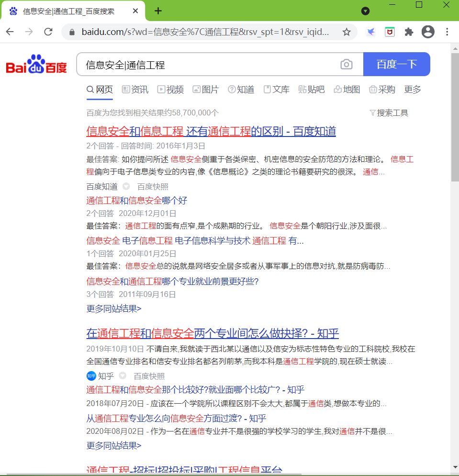Open 百度快照 for 知乎 result
Viewport: 459px width, 476px height.
[x=149, y=376]
